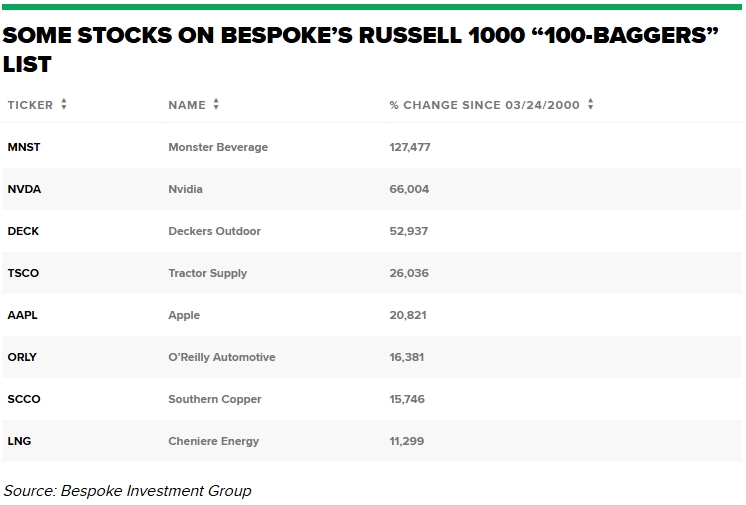Select the SCCO ticker cell
The width and height of the screenshot is (746, 505).
[24, 399]
